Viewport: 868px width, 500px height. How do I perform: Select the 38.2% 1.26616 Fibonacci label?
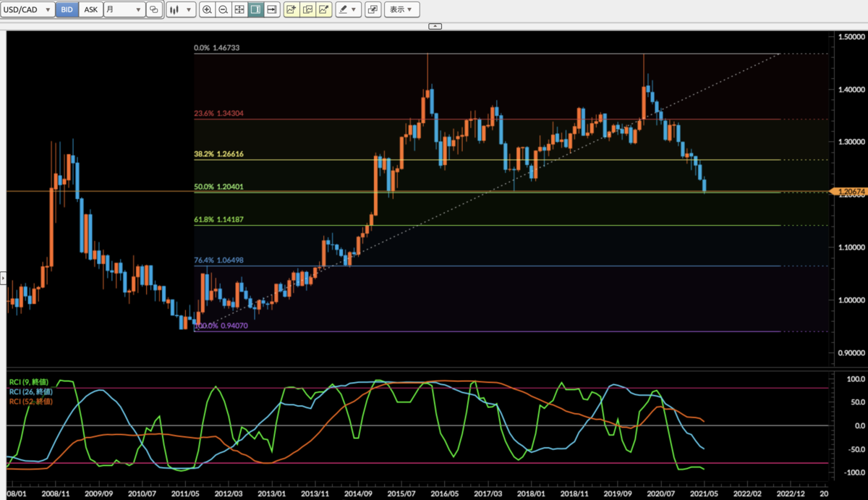218,154
